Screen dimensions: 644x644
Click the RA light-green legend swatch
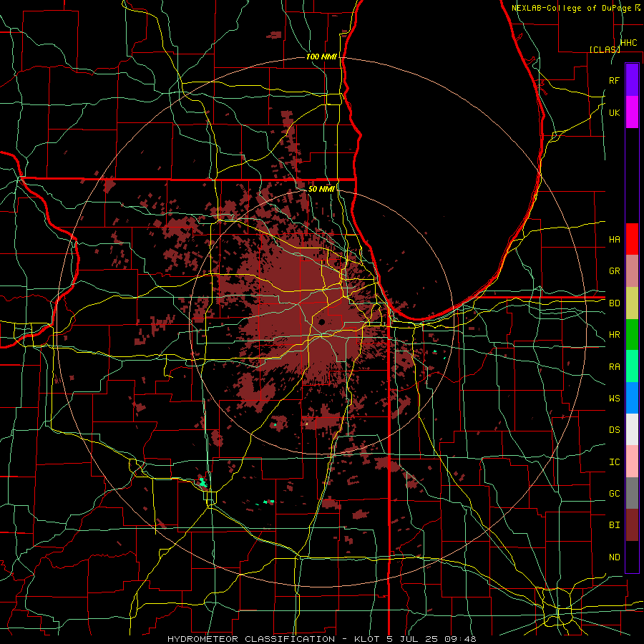(632, 366)
